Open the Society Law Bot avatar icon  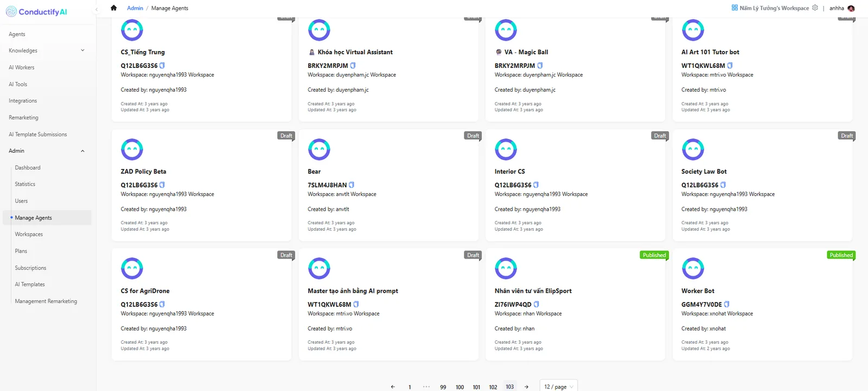pos(693,149)
